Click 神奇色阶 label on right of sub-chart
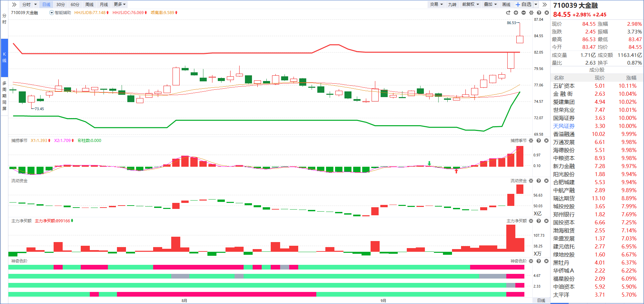The image size is (644, 304). 518,261
